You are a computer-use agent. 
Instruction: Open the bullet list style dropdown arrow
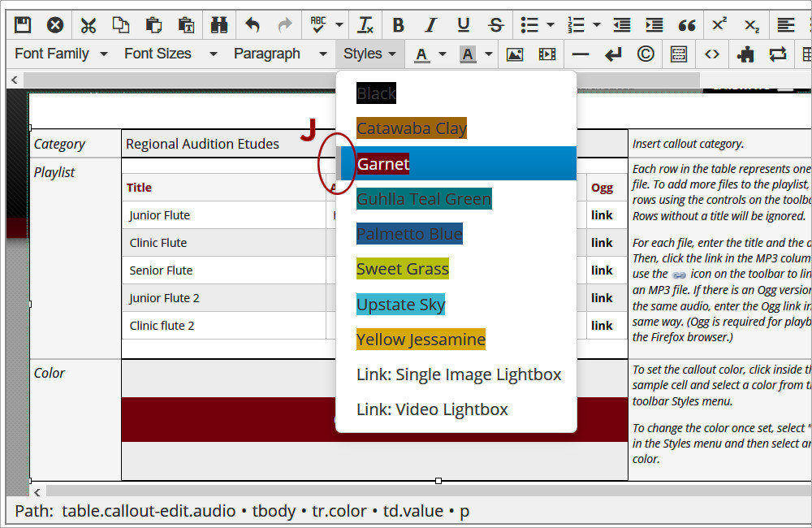pos(551,24)
